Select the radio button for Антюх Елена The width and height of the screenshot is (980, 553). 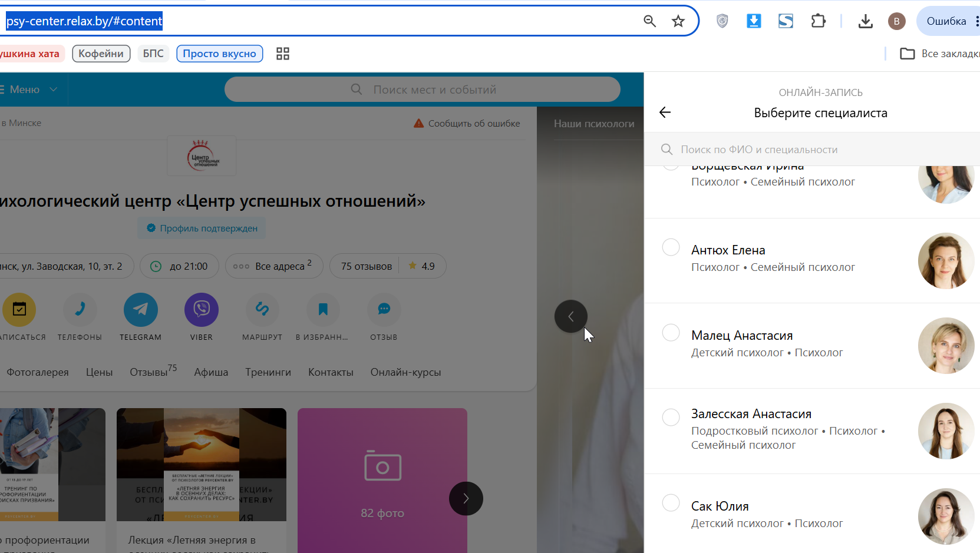click(671, 247)
